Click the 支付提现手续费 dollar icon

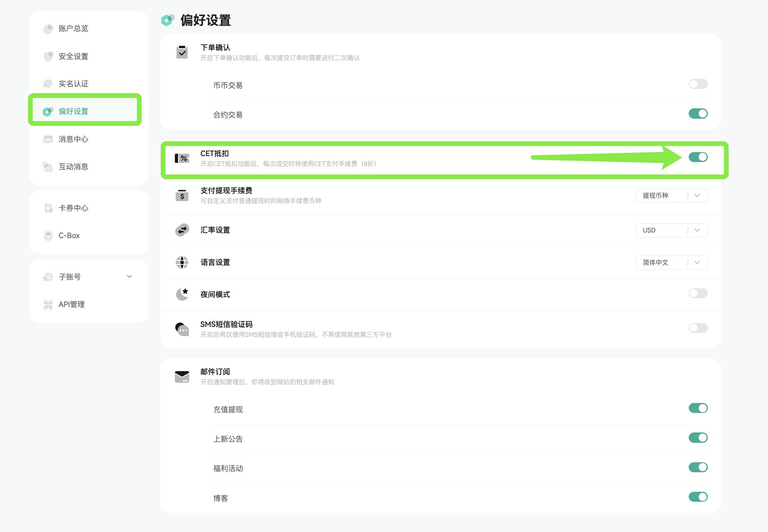(x=182, y=196)
